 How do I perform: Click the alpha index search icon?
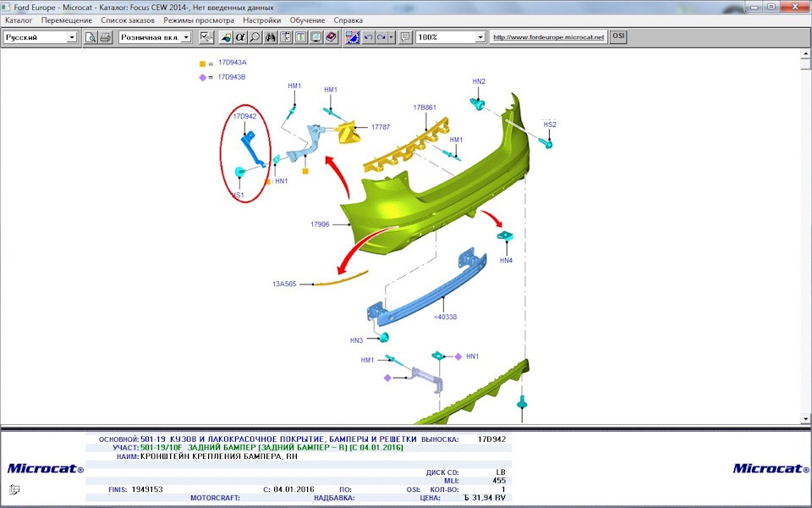click(x=240, y=37)
